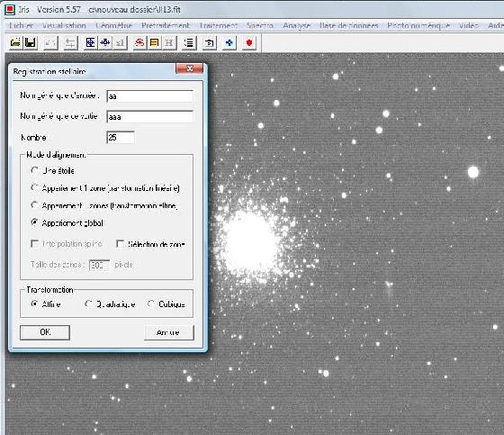The width and height of the screenshot is (504, 435).
Task: Click the blue zoom-fit toolbar icon
Action: [x=90, y=43]
